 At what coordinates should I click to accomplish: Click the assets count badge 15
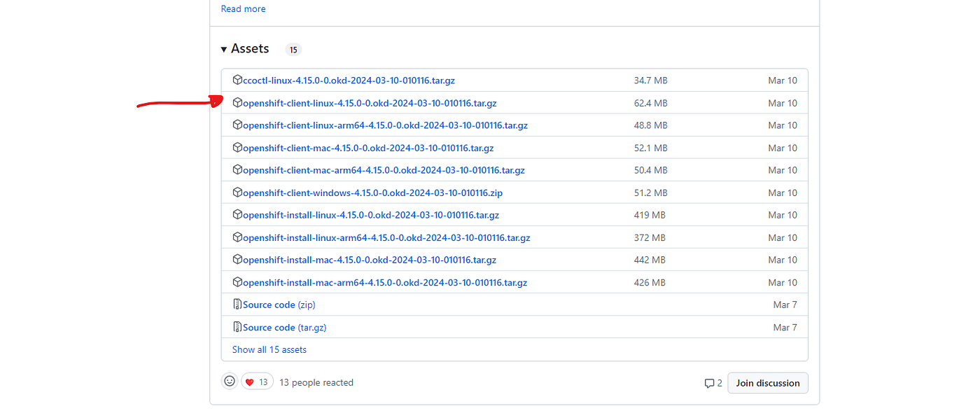293,50
